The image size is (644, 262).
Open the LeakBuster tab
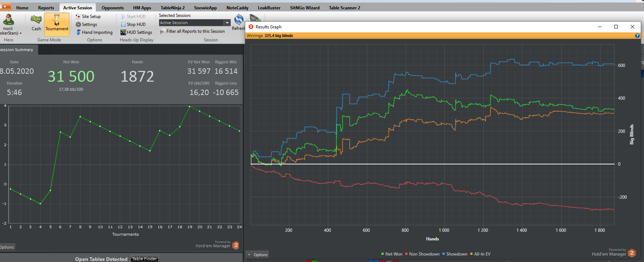coord(269,8)
